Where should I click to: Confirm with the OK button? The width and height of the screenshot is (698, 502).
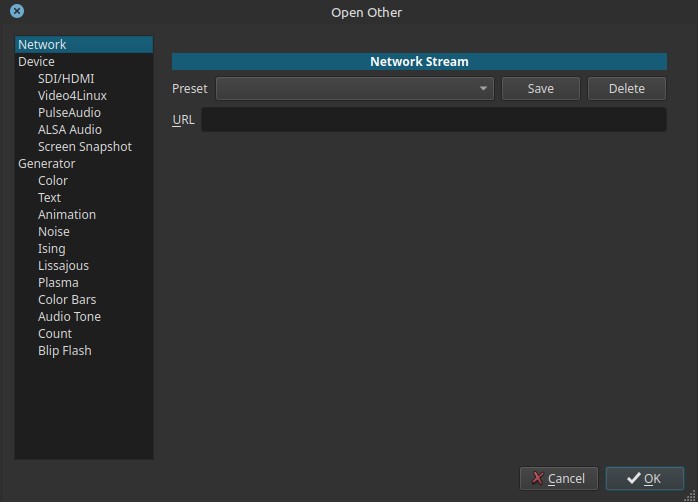[x=644, y=479]
